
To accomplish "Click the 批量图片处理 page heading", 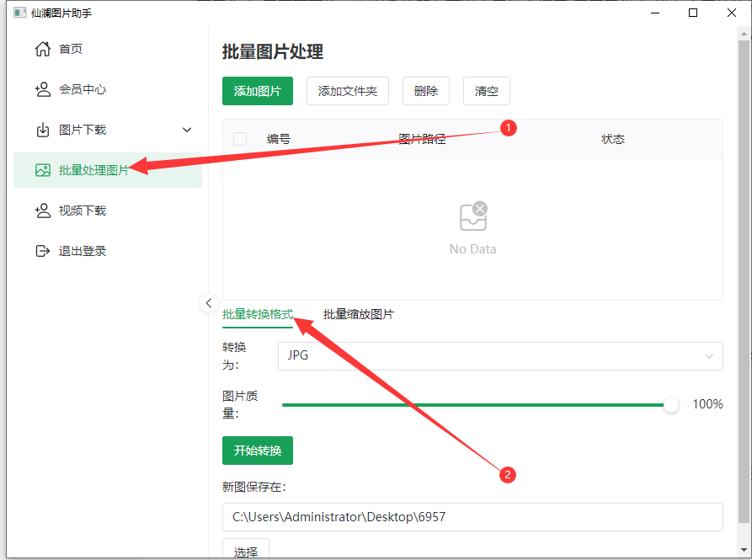I will (272, 51).
